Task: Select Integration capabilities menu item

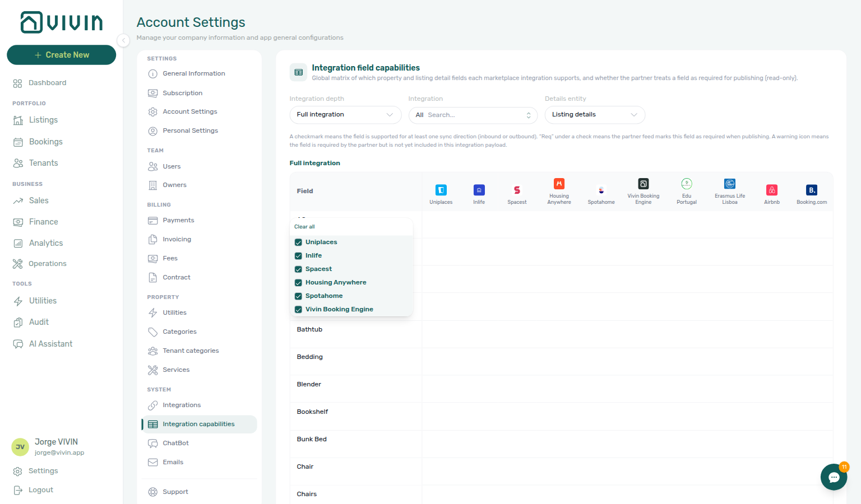Action: (x=199, y=424)
